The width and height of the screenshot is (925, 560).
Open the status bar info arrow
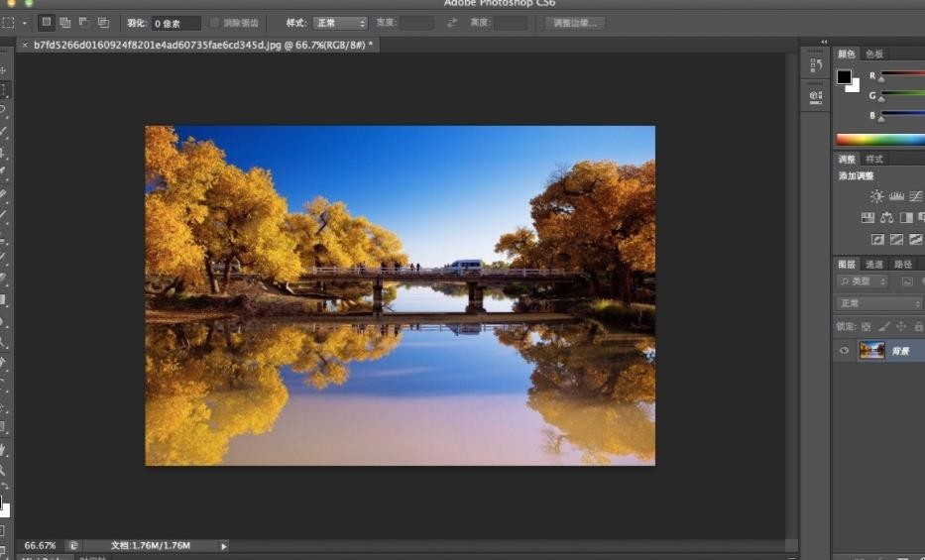pyautogui.click(x=224, y=546)
